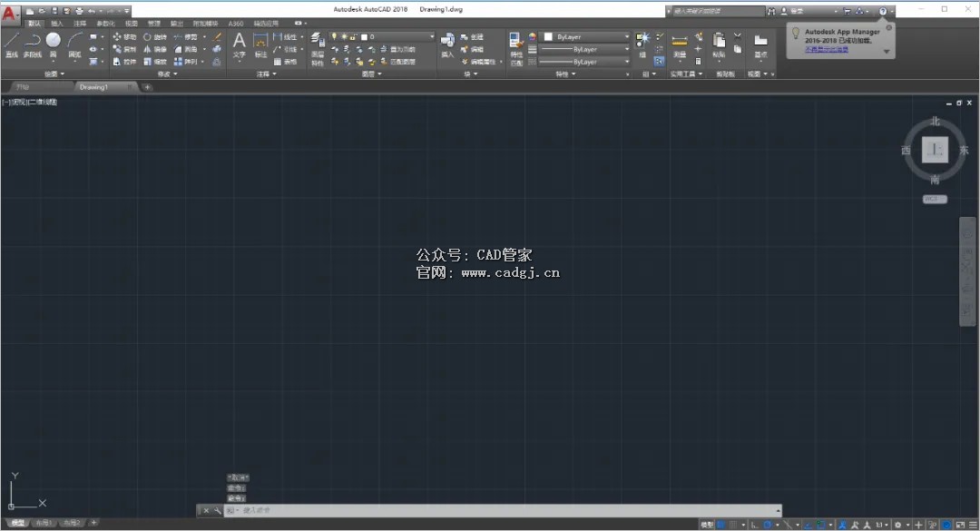980x531 pixels.
Task: Click the Match Layer (匹配图层) button
Action: [x=397, y=62]
